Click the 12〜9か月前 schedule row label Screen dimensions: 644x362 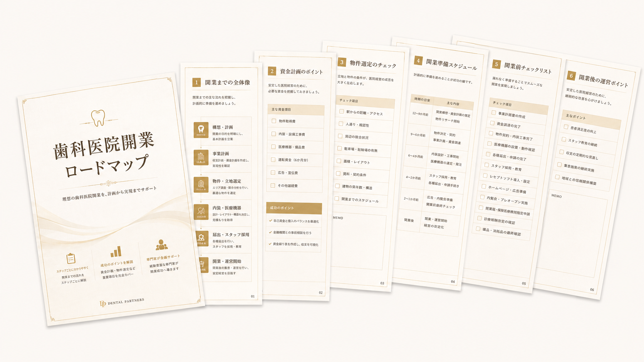[x=420, y=114]
